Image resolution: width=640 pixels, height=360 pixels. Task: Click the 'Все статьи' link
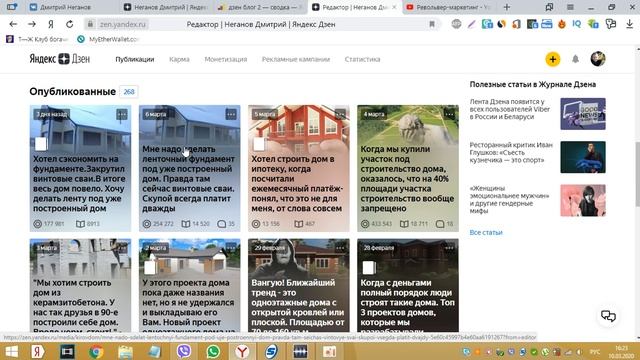[486, 232]
